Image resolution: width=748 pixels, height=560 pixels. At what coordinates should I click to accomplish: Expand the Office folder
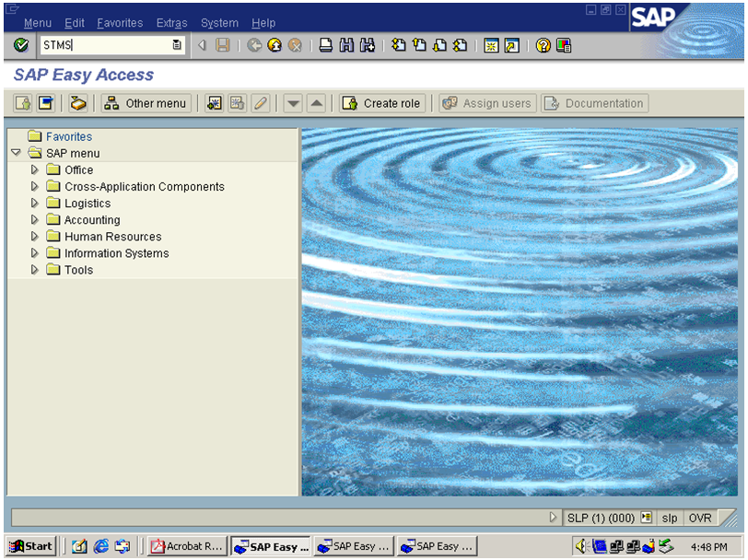click(34, 169)
